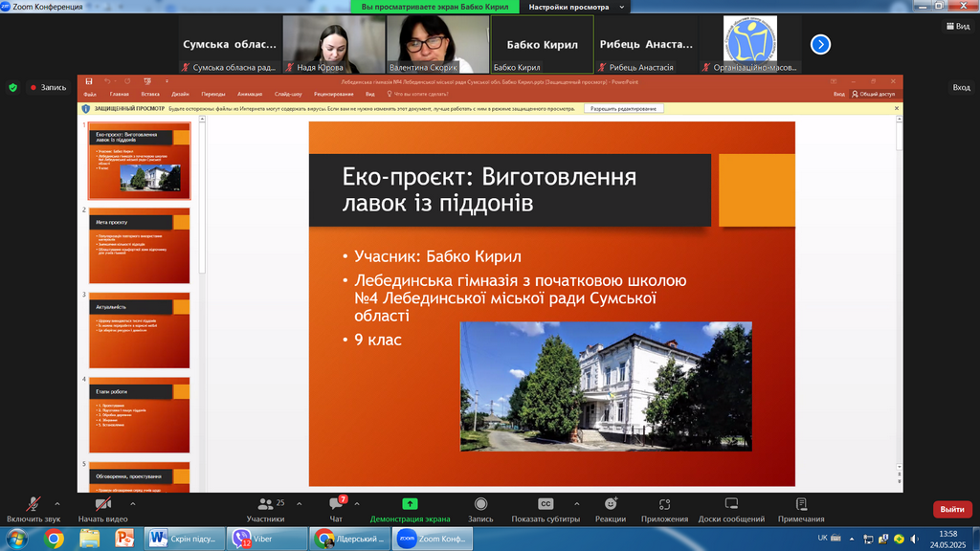Open Примечания notes
The width and height of the screenshot is (980, 551).
[801, 509]
